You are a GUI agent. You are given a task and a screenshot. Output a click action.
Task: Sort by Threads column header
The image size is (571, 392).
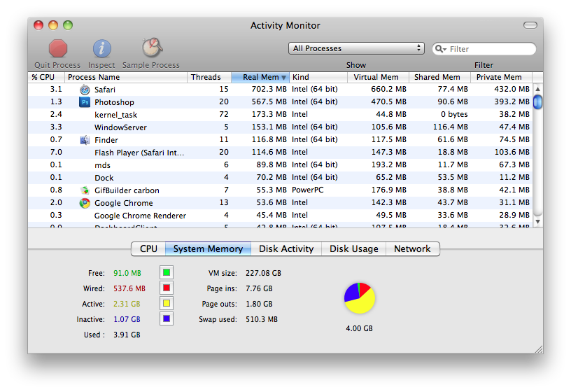click(209, 77)
